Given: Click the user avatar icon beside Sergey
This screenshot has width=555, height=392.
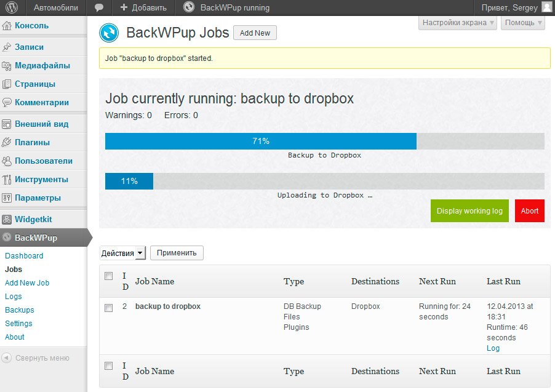Looking at the screenshot, I should 547,7.
